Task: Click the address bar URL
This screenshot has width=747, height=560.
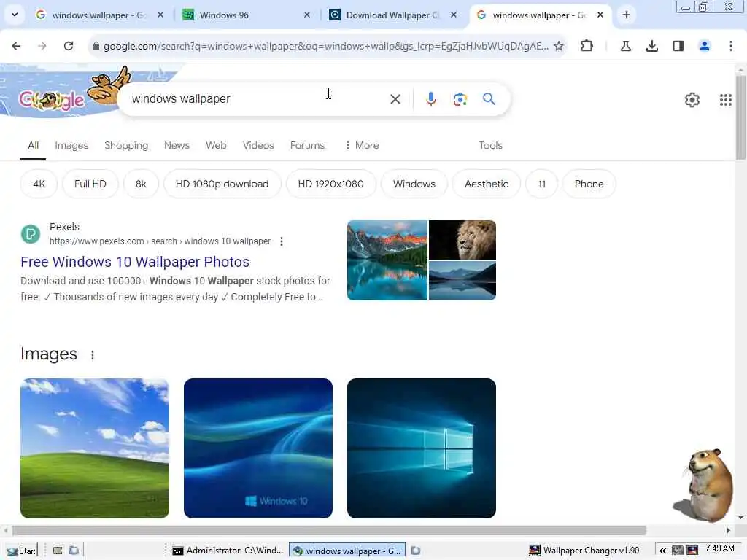Action: [326, 46]
